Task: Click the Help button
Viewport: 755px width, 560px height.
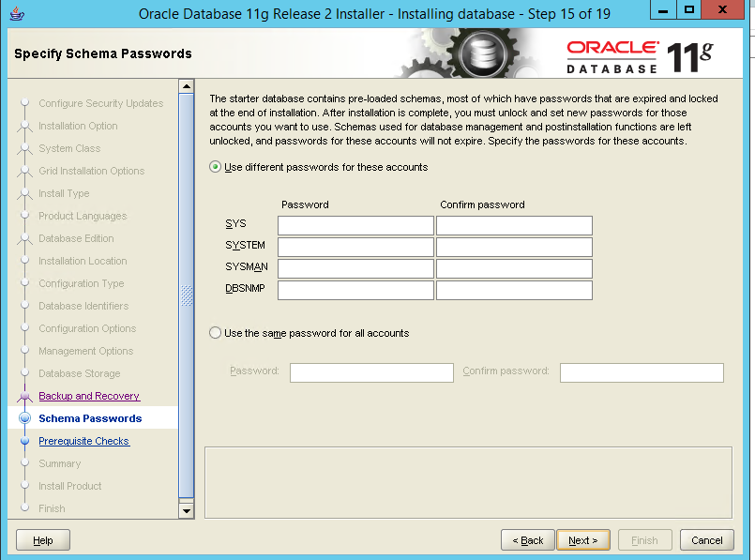Action: tap(43, 540)
